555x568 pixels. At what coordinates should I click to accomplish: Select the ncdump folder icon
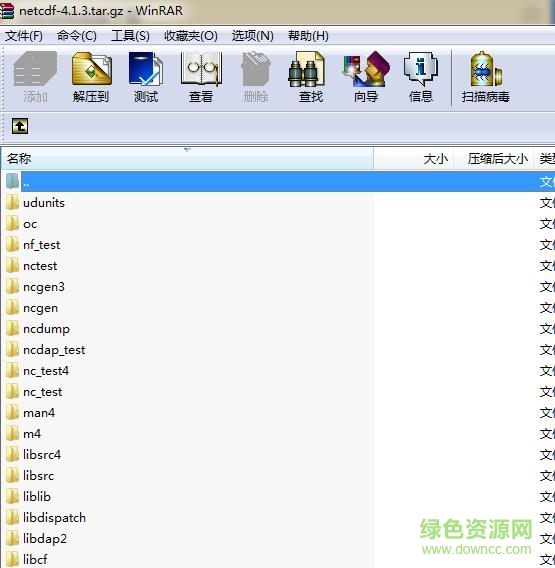tap(12, 329)
